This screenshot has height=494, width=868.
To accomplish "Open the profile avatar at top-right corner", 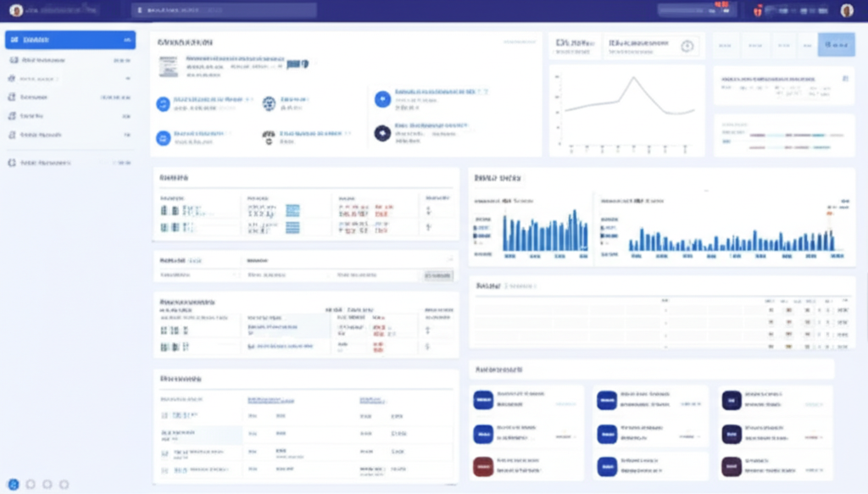I will [846, 10].
